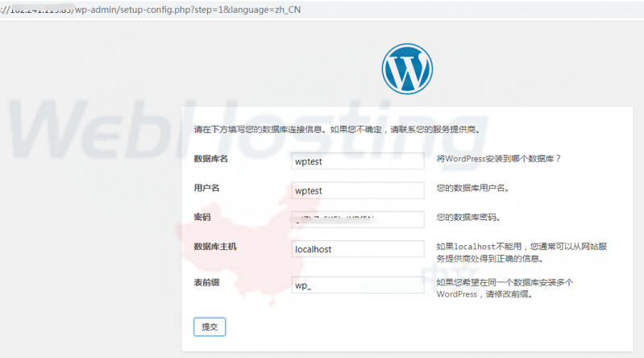Click the 表前缀 label
The height and width of the screenshot is (358, 644).
[207, 283]
